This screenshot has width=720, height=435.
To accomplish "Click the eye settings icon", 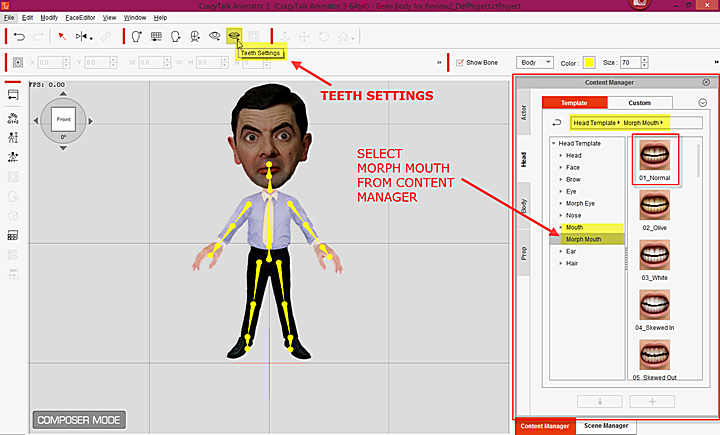I will (x=214, y=36).
